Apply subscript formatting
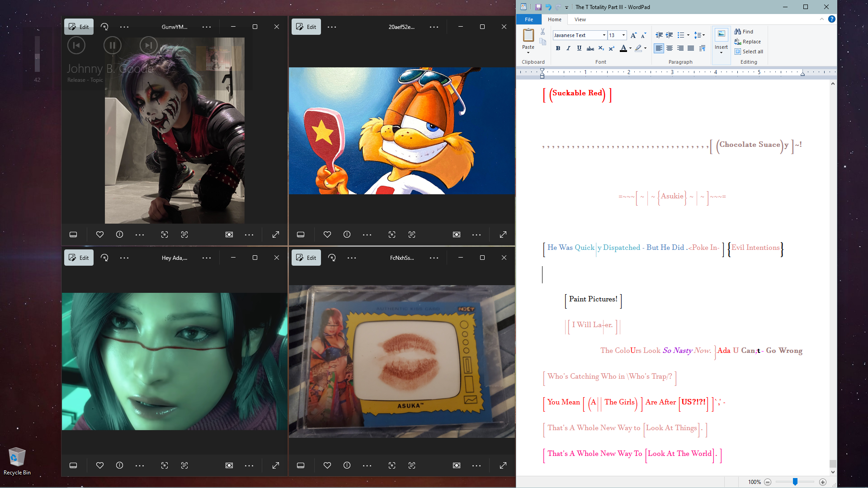868x488 pixels. (x=601, y=48)
